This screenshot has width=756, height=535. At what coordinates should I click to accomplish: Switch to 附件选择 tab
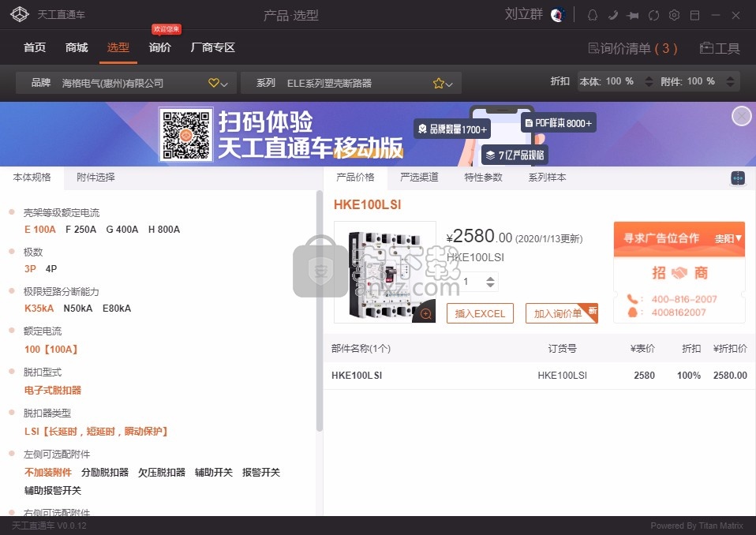pyautogui.click(x=95, y=178)
